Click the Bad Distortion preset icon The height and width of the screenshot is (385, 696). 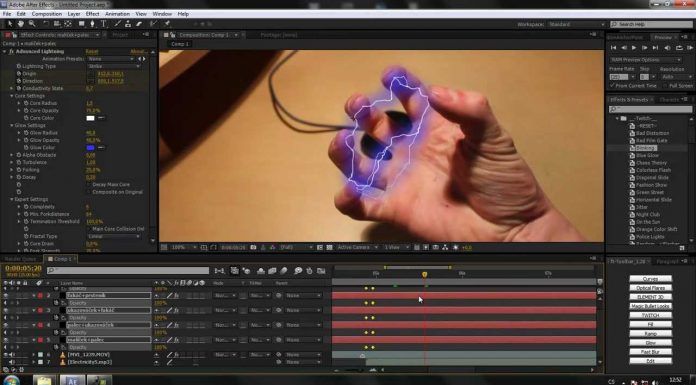[x=633, y=133]
